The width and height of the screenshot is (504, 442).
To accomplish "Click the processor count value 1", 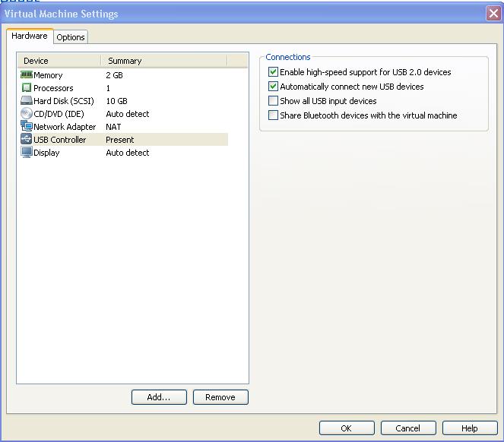I will tap(108, 88).
